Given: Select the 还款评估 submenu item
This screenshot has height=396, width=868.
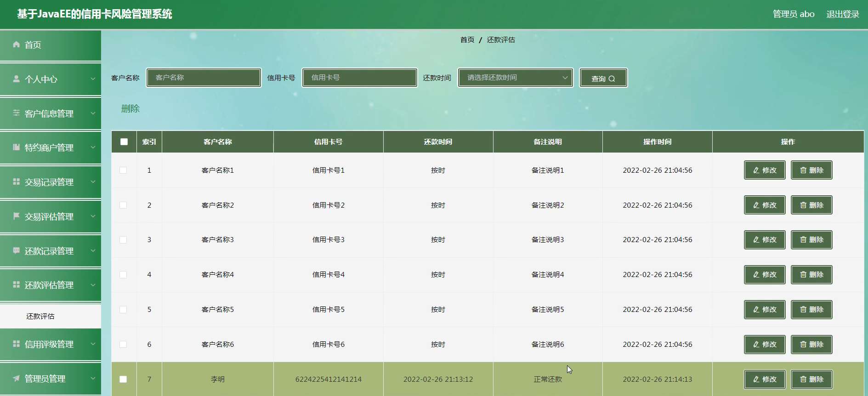Looking at the screenshot, I should point(51,316).
